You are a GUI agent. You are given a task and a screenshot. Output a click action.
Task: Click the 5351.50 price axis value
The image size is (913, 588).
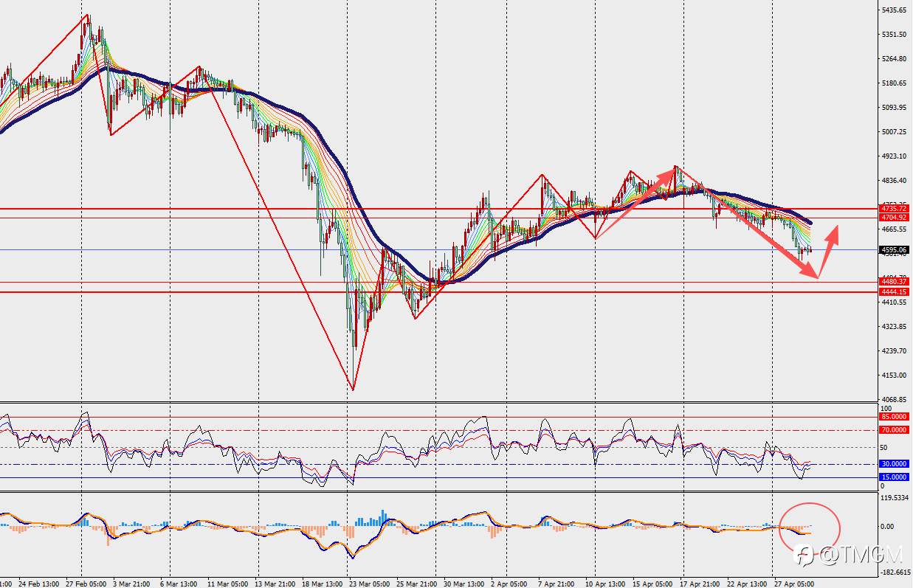point(894,35)
